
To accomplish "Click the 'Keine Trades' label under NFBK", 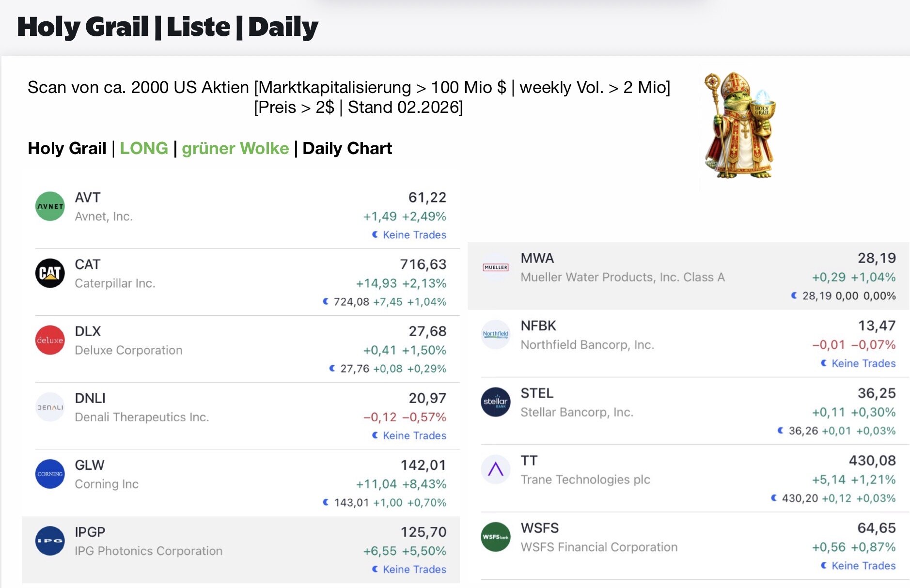I will (863, 363).
